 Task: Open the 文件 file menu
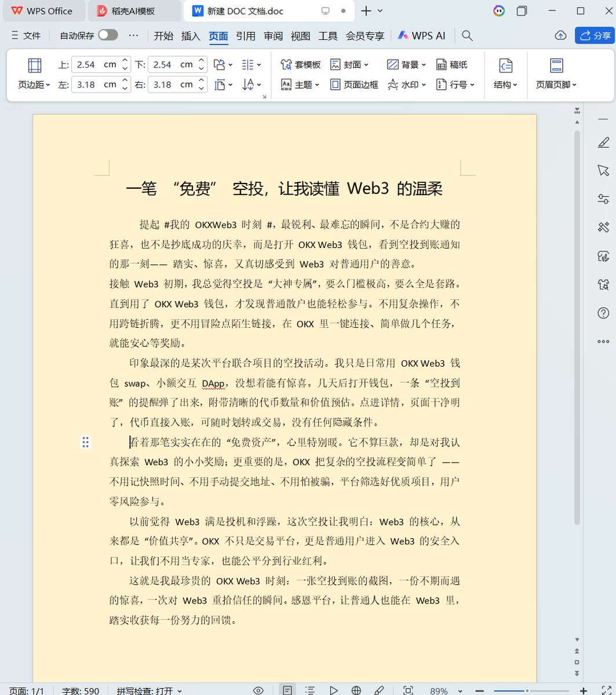tap(25, 35)
